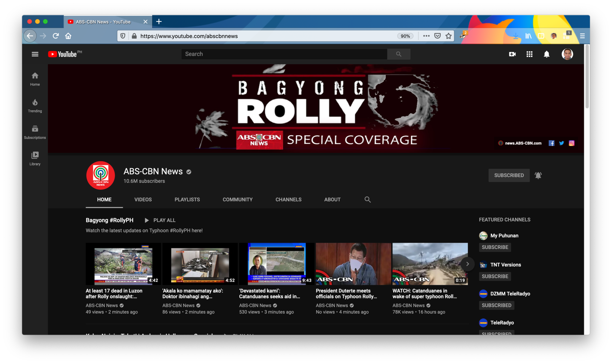Open the Bagyong #RollyPH playlist title
Viewport: 612px width, 364px height.
(x=109, y=220)
